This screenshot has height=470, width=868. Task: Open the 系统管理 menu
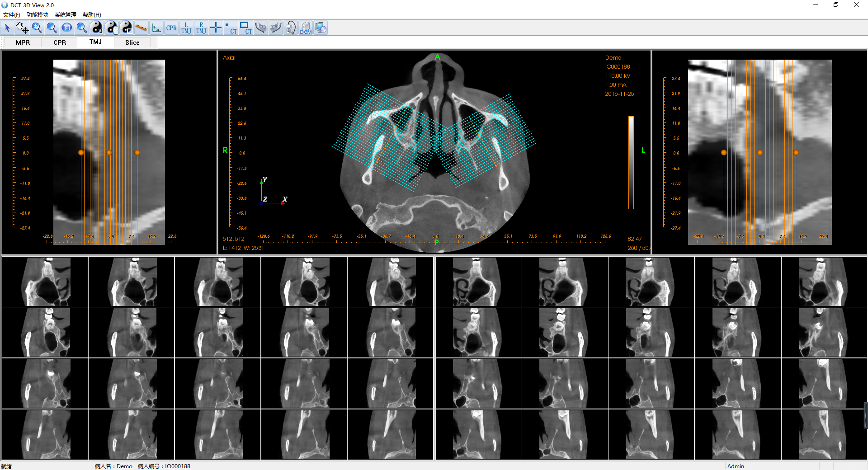[x=66, y=15]
